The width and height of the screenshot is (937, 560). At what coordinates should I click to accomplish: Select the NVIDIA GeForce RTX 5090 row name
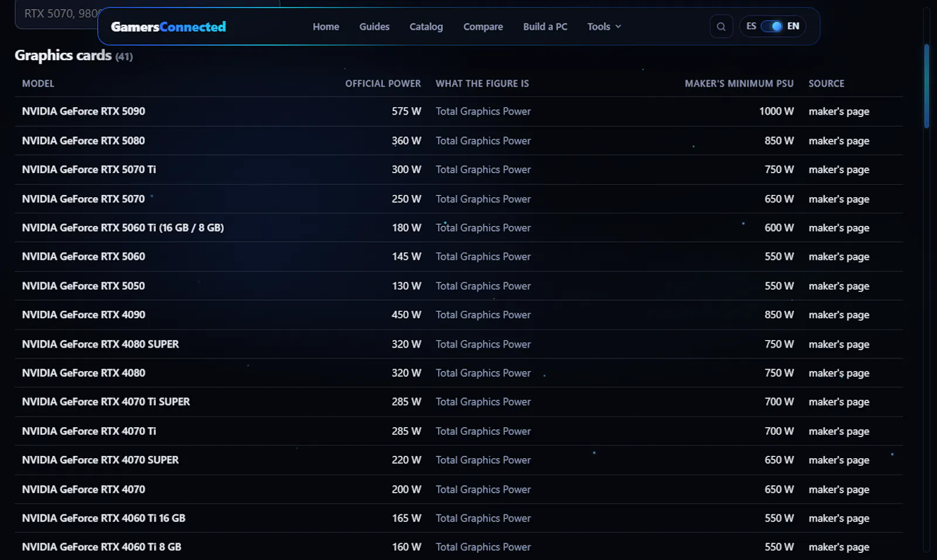(84, 111)
